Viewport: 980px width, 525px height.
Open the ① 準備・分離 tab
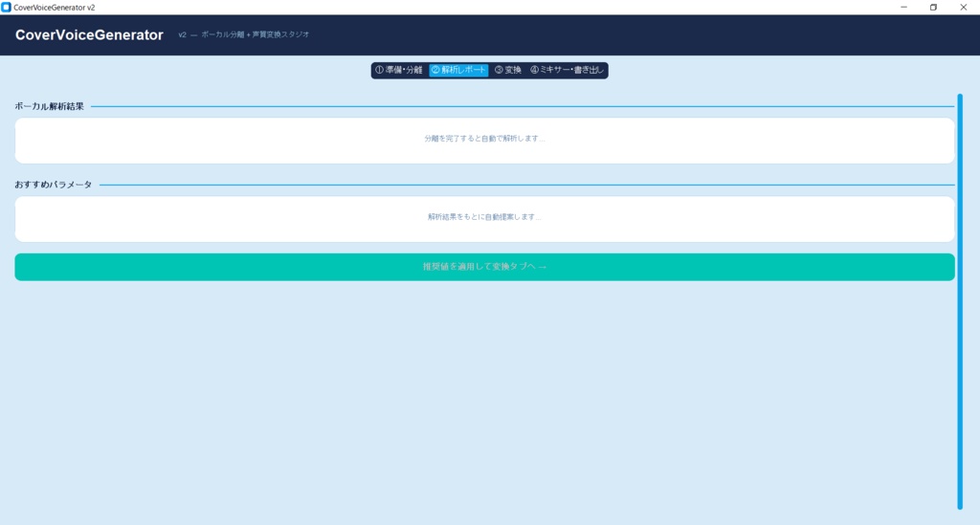(399, 70)
